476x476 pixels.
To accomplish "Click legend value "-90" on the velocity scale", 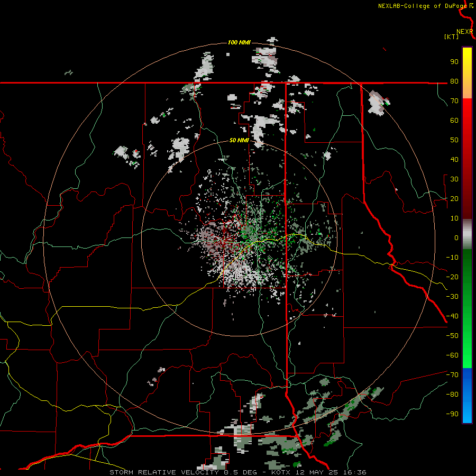I will (452, 414).
